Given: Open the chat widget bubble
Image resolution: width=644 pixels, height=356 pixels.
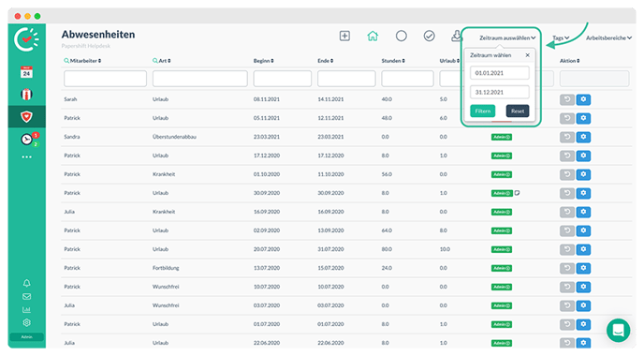Looking at the screenshot, I should 618,330.
